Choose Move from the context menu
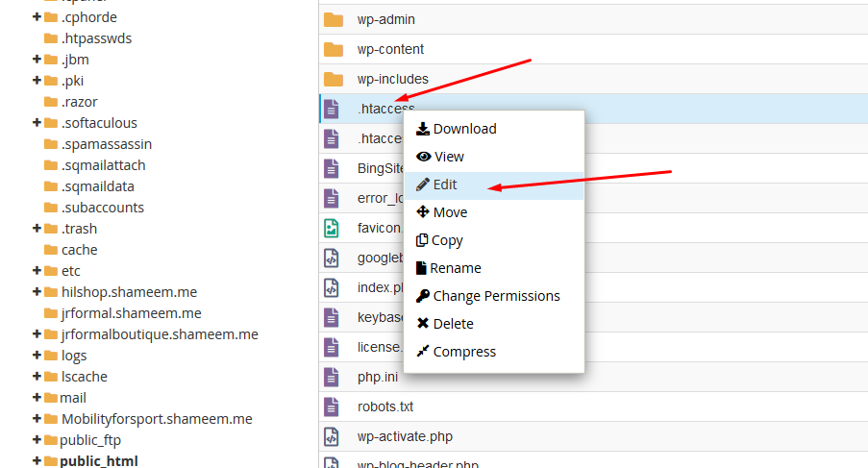This screenshot has width=868, height=468. click(450, 212)
